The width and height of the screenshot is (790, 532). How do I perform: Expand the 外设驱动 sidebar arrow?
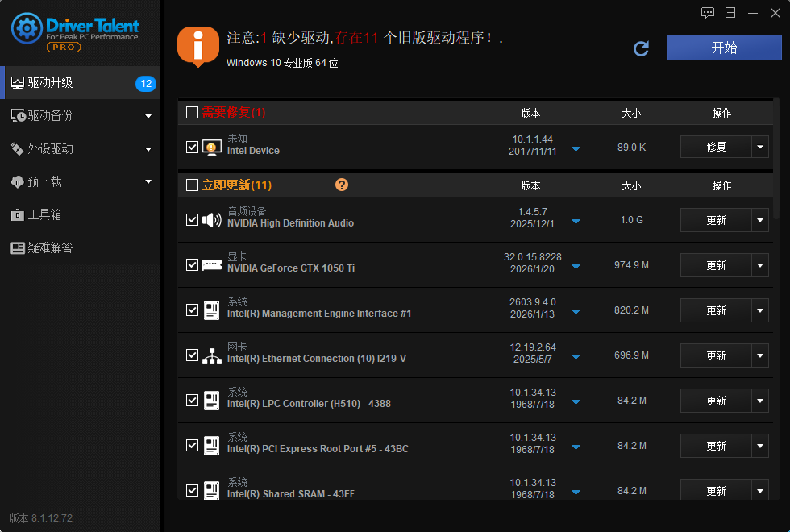tap(148, 149)
